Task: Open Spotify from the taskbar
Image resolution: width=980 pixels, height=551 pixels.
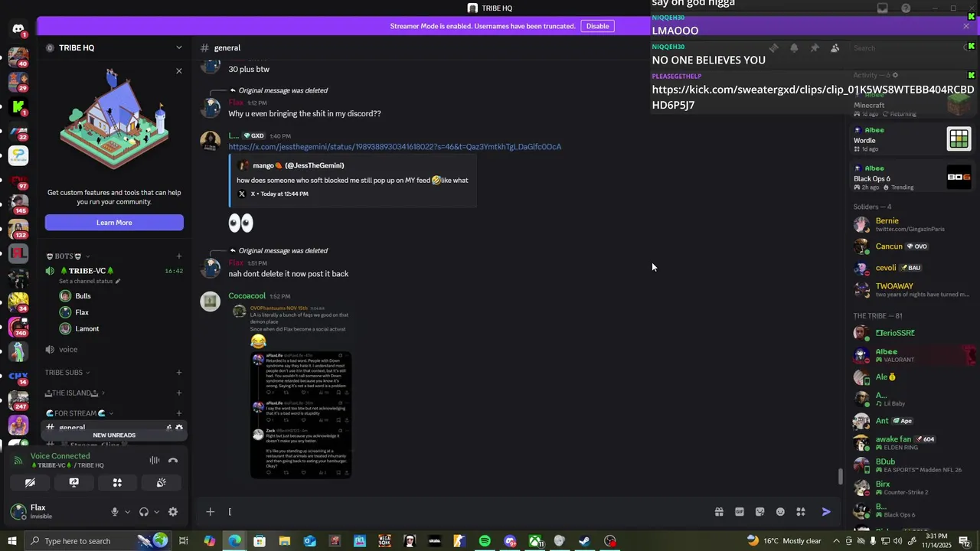Action: (485, 541)
